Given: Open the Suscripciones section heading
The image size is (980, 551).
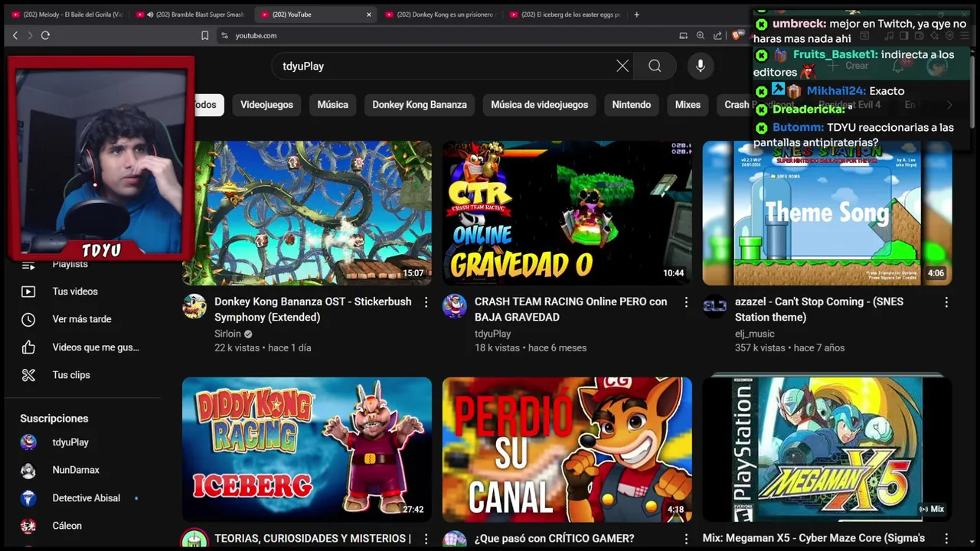Looking at the screenshot, I should click(54, 419).
